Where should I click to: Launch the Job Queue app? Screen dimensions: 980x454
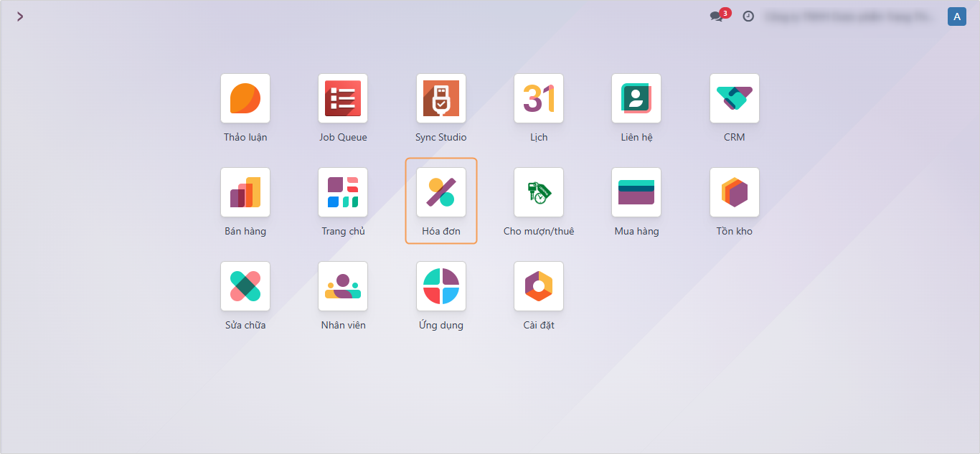(x=343, y=98)
